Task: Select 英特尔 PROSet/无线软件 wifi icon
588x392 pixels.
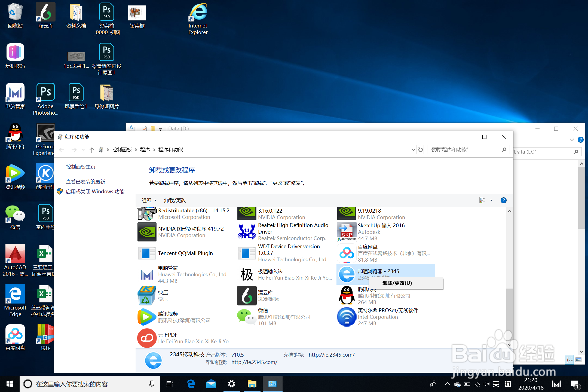Action: 347,317
